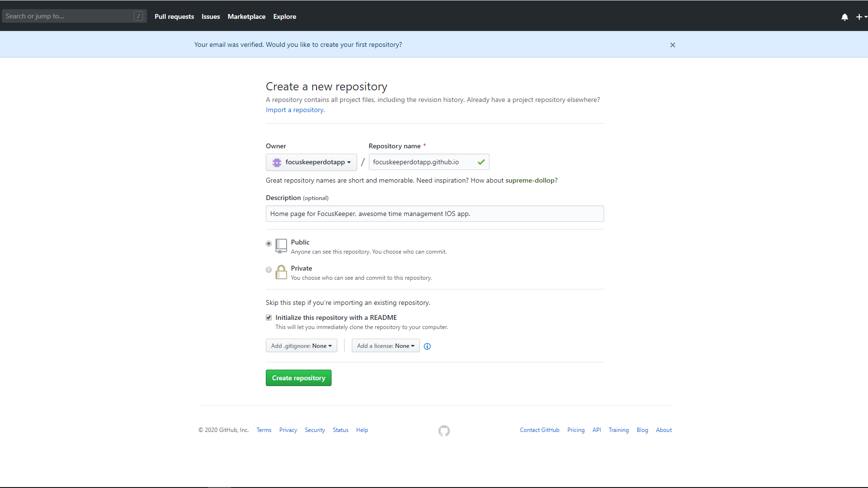Open the Blog footer link
This screenshot has height=488, width=868.
coord(642,430)
